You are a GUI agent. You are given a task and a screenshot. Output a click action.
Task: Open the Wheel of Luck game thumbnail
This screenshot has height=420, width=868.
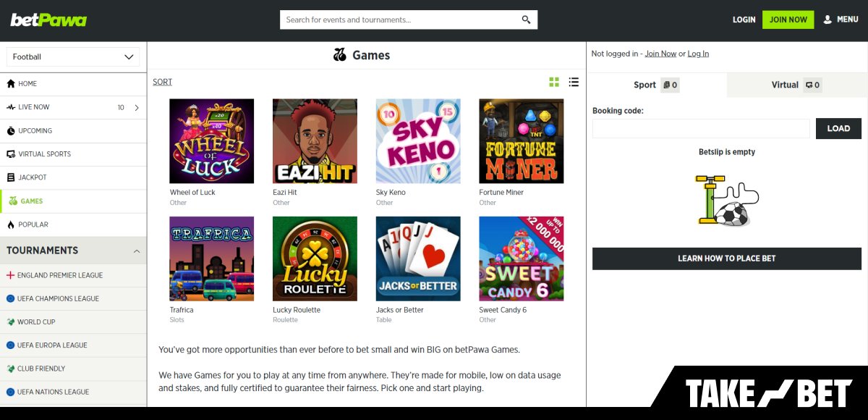211,141
